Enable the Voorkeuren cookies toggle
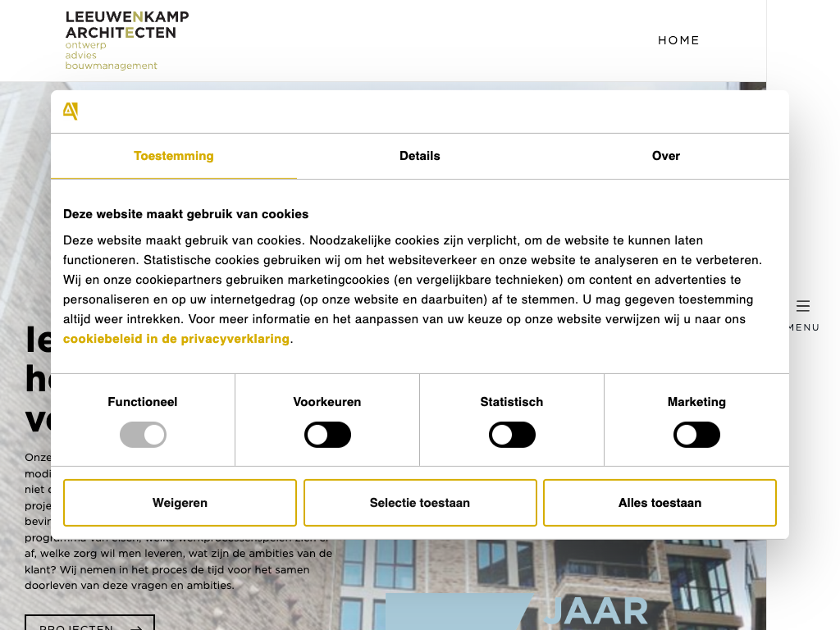The height and width of the screenshot is (630, 840). pos(327,435)
